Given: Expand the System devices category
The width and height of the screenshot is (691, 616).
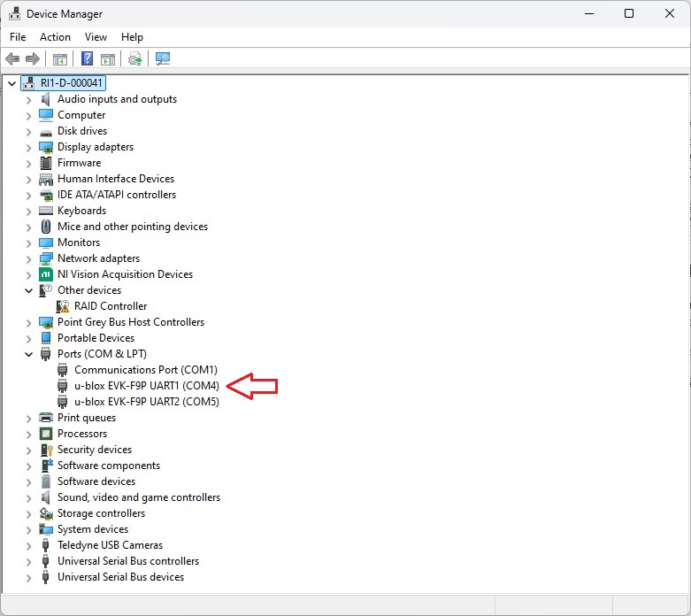Looking at the screenshot, I should click(x=28, y=529).
